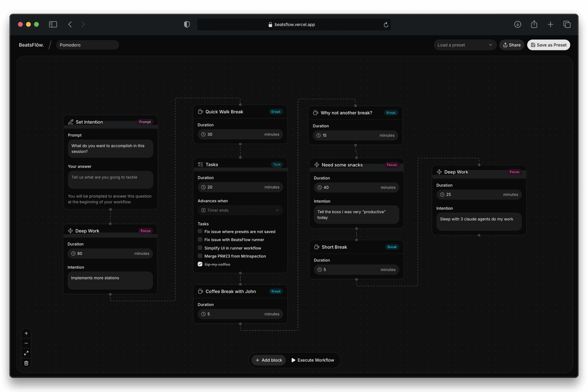Screen dimensions: 588x392
Task: Click the 'Why not another break?' title
Action: pyautogui.click(x=346, y=113)
